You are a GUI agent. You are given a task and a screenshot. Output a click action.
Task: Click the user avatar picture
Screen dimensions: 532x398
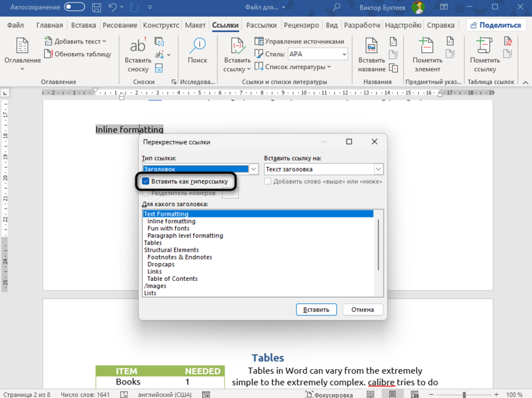418,7
